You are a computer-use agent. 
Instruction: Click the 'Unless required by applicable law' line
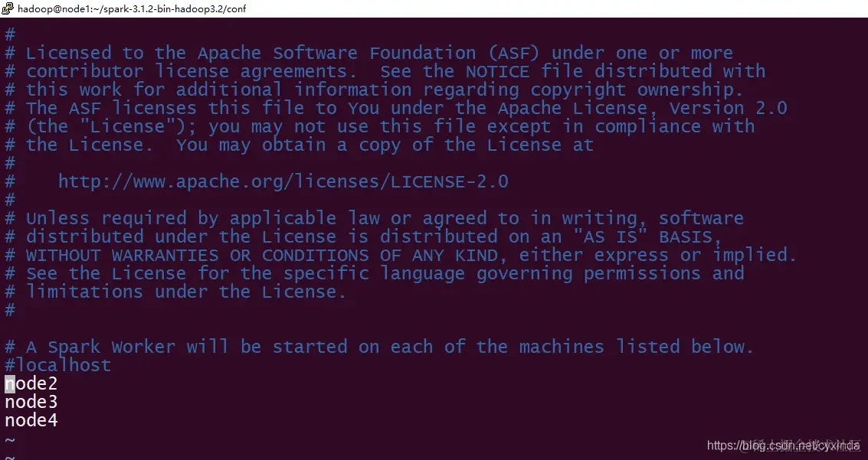click(374, 218)
